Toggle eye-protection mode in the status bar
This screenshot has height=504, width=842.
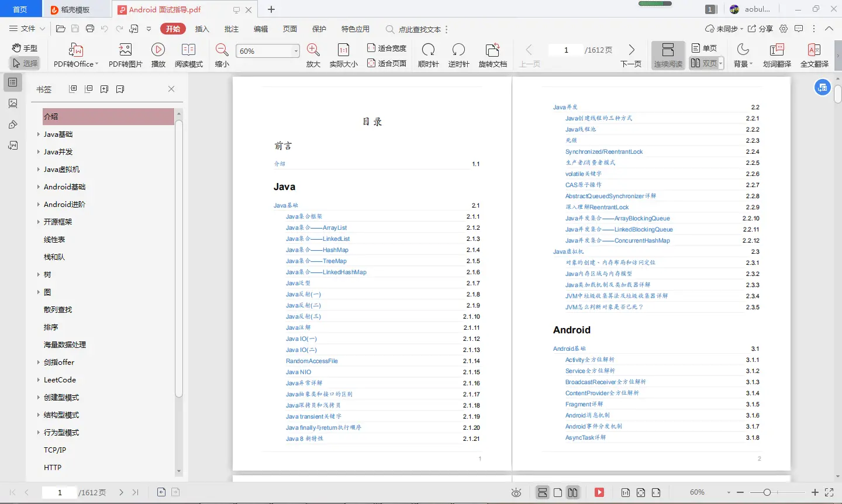click(516, 492)
